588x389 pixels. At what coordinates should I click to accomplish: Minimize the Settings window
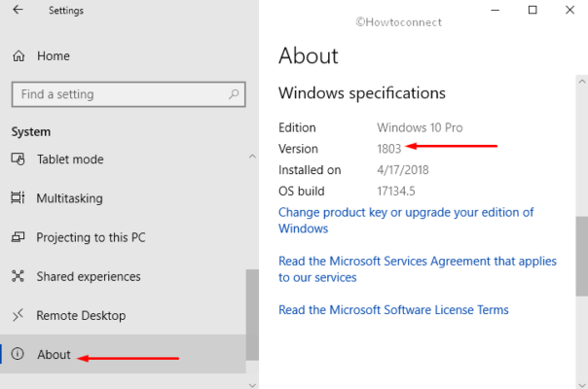pyautogui.click(x=495, y=10)
